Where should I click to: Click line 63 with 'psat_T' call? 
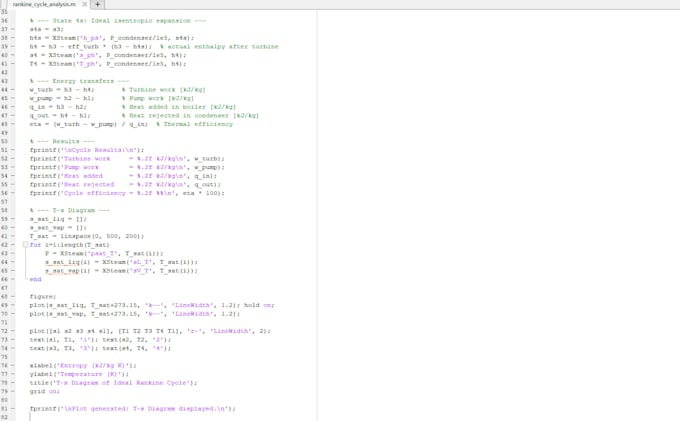[x=104, y=253]
